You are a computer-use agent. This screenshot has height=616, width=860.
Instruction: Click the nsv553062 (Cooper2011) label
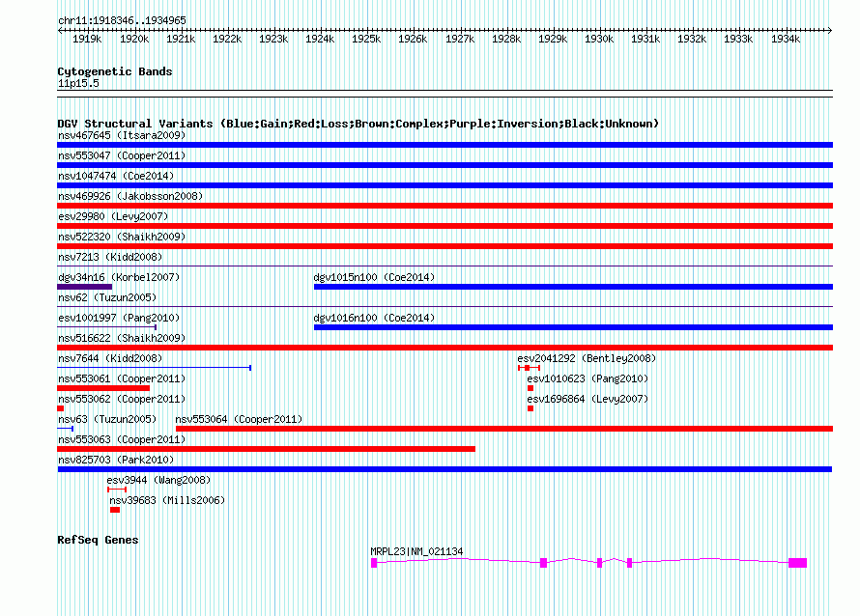(122, 399)
